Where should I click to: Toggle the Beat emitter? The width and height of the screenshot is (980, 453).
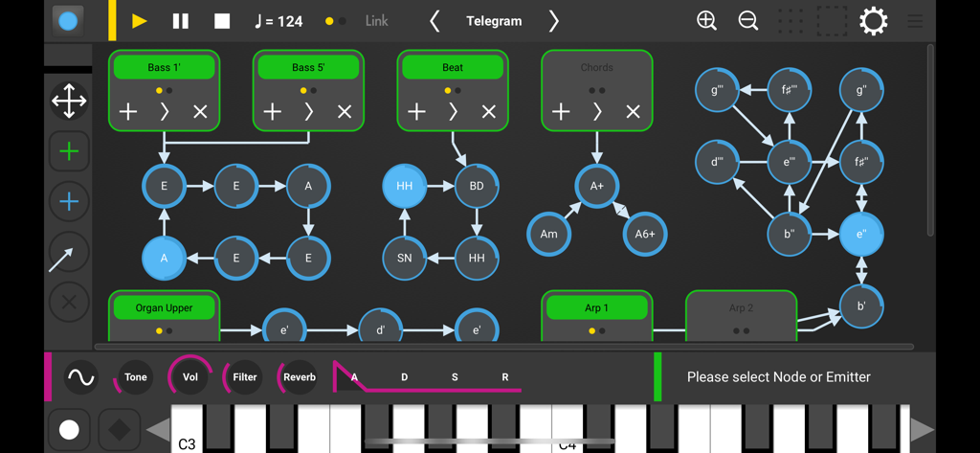coord(453,68)
